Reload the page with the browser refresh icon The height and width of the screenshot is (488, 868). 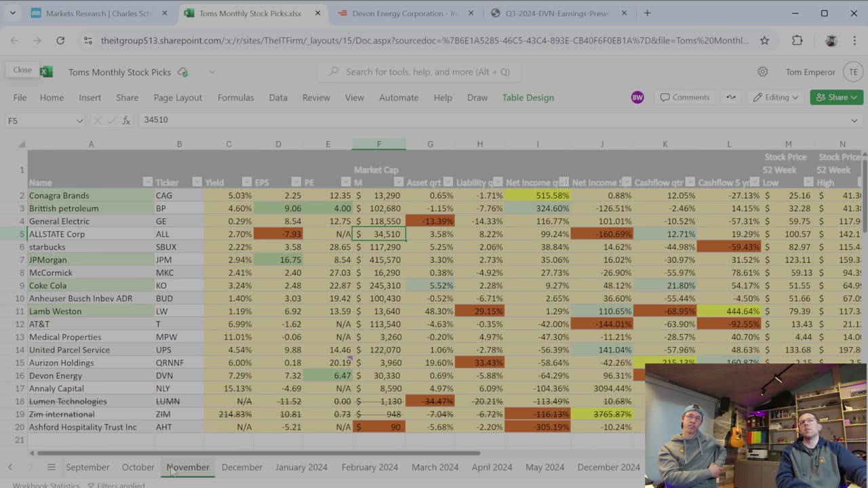[60, 41]
